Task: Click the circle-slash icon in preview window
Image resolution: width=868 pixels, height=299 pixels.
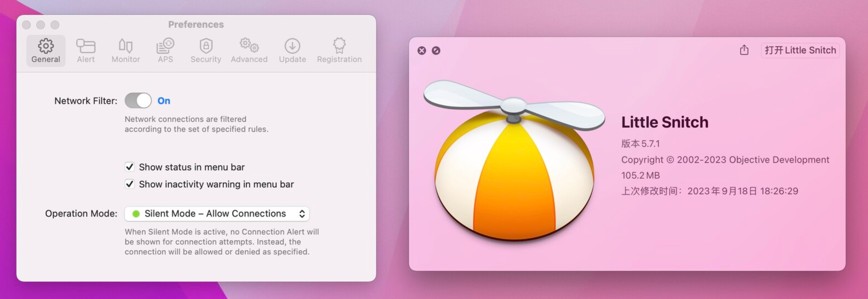Action: (436, 51)
